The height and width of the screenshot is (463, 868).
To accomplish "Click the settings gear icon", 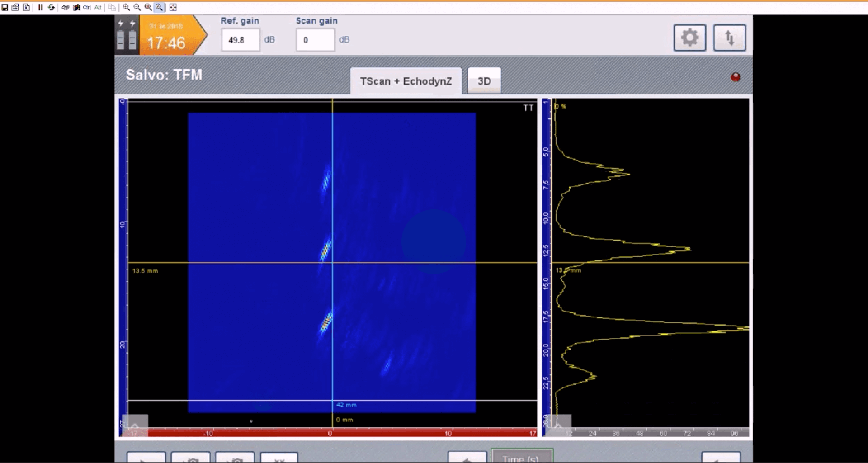I will (690, 38).
